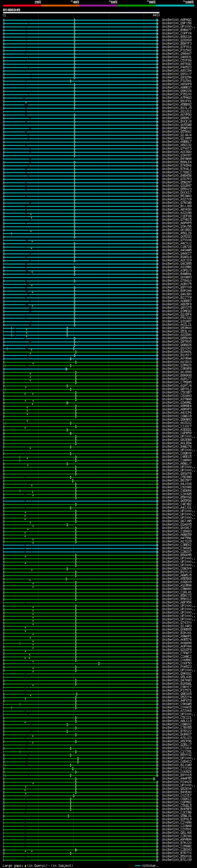Click the purple ~60% identity legend segment
The height and width of the screenshot is (868, 197).
tap(99, 6)
